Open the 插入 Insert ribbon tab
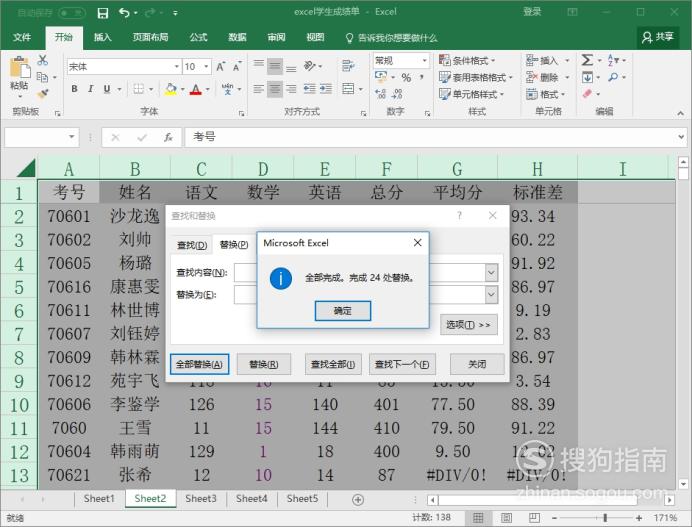The image size is (692, 527). 102,38
